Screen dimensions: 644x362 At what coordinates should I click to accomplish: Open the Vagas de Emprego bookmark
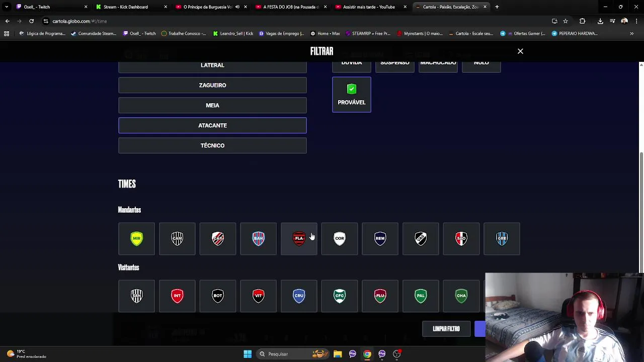[281, 34]
